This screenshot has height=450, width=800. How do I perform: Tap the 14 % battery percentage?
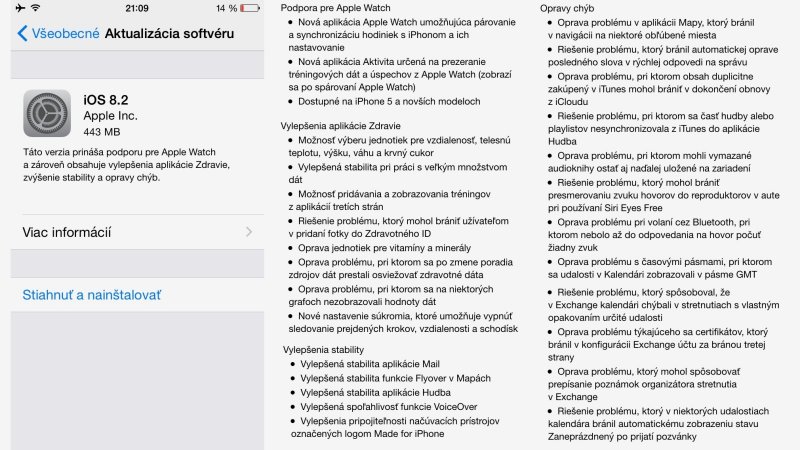coord(225,8)
